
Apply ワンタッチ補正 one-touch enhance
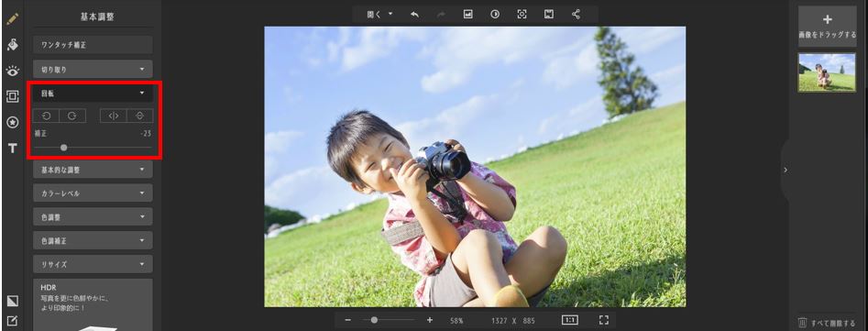click(x=93, y=45)
